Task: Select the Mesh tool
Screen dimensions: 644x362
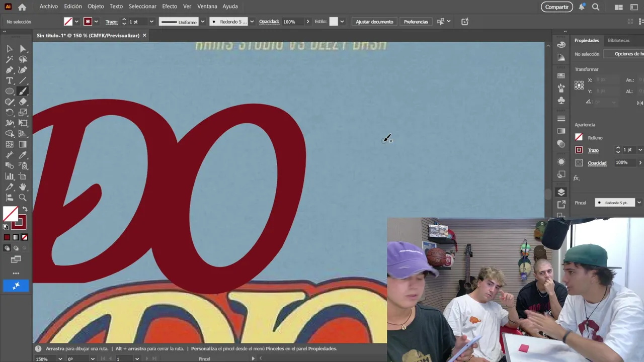Action: click(x=10, y=144)
